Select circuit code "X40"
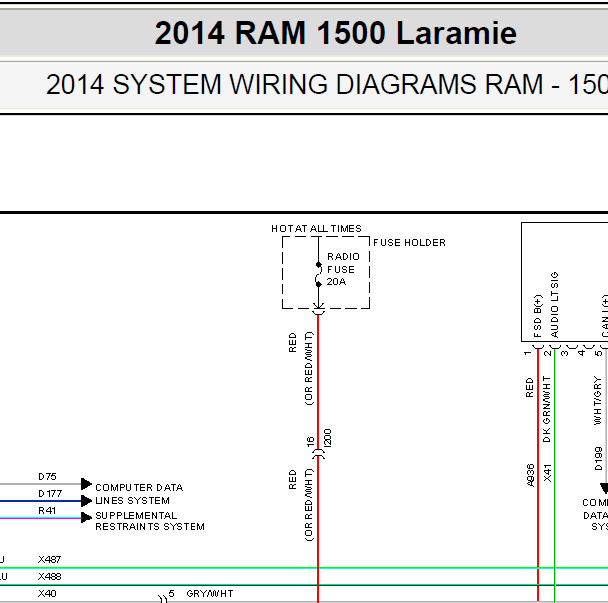Screen dimensions: 608x603 coord(47,593)
